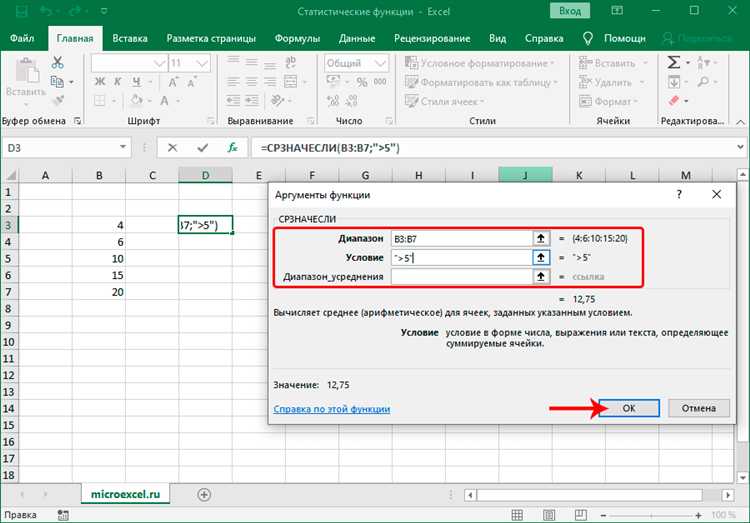Open the Файл menu
The image size is (750, 523).
22,38
